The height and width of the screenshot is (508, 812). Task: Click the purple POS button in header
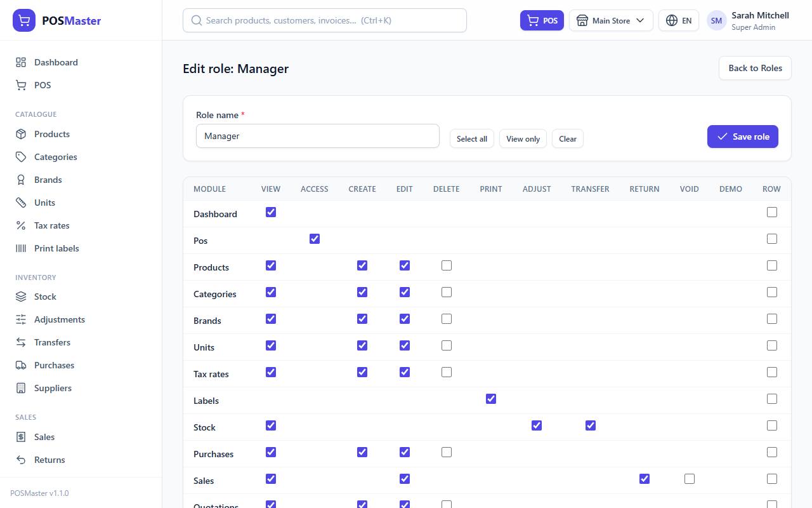pyautogui.click(x=542, y=20)
